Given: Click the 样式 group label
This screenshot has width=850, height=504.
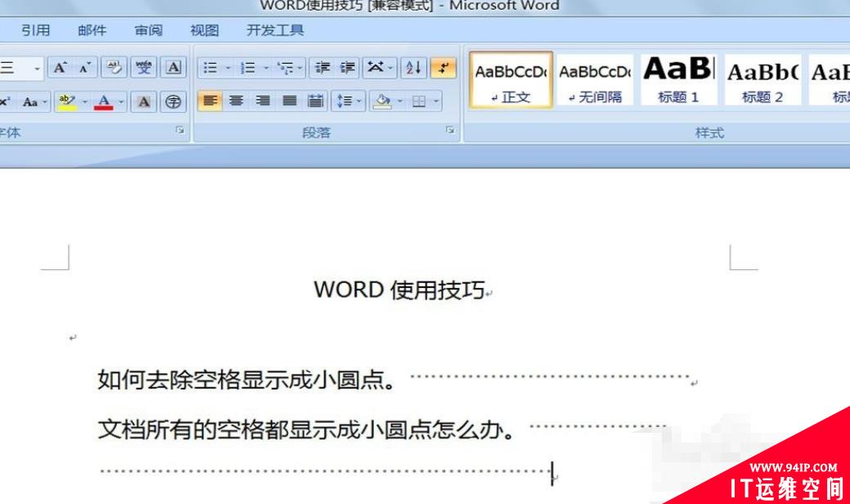Looking at the screenshot, I should (709, 133).
